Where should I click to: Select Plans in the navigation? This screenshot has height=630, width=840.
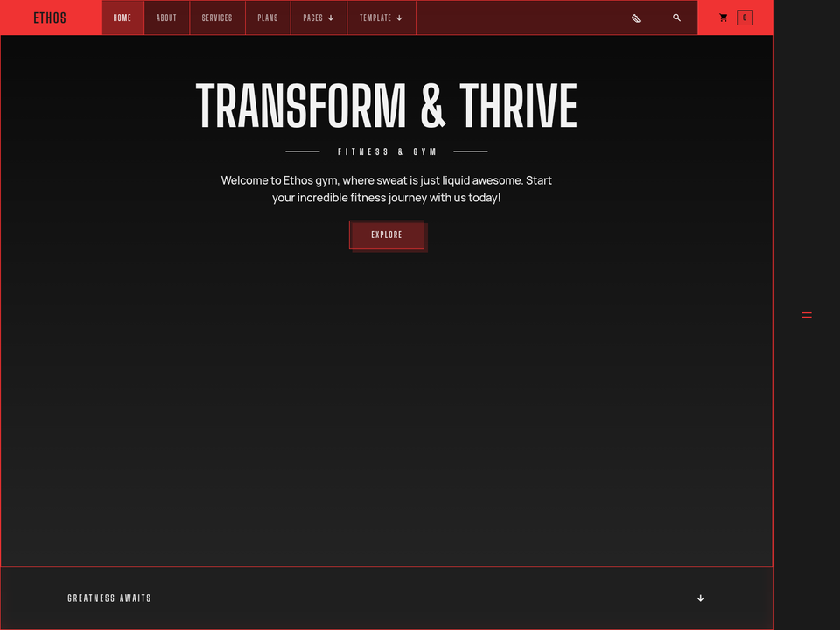pyautogui.click(x=268, y=17)
